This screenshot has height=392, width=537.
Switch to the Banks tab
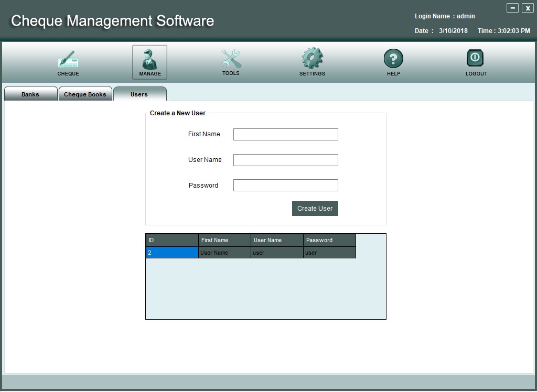click(x=30, y=94)
